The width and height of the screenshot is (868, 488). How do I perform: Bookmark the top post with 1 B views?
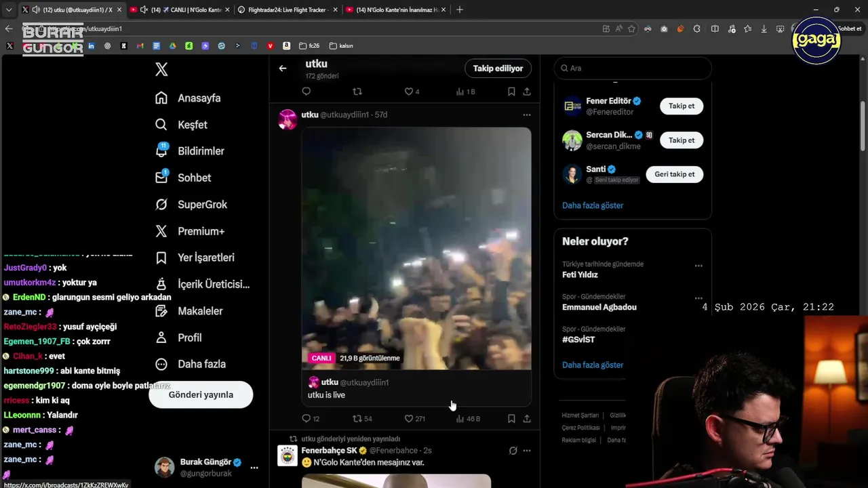[x=511, y=91]
